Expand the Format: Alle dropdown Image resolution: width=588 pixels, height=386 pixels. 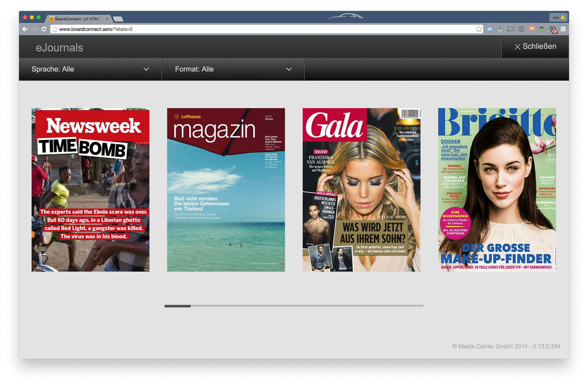tap(233, 69)
